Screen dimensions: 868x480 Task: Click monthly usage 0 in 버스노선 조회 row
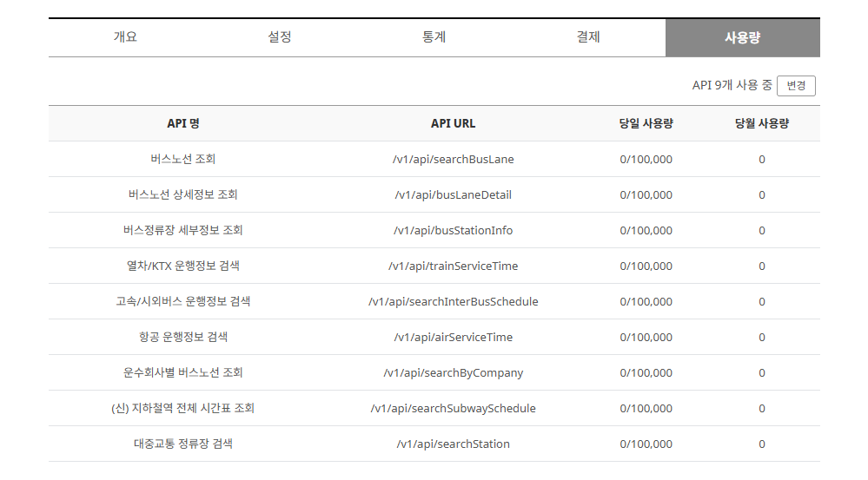[762, 159]
